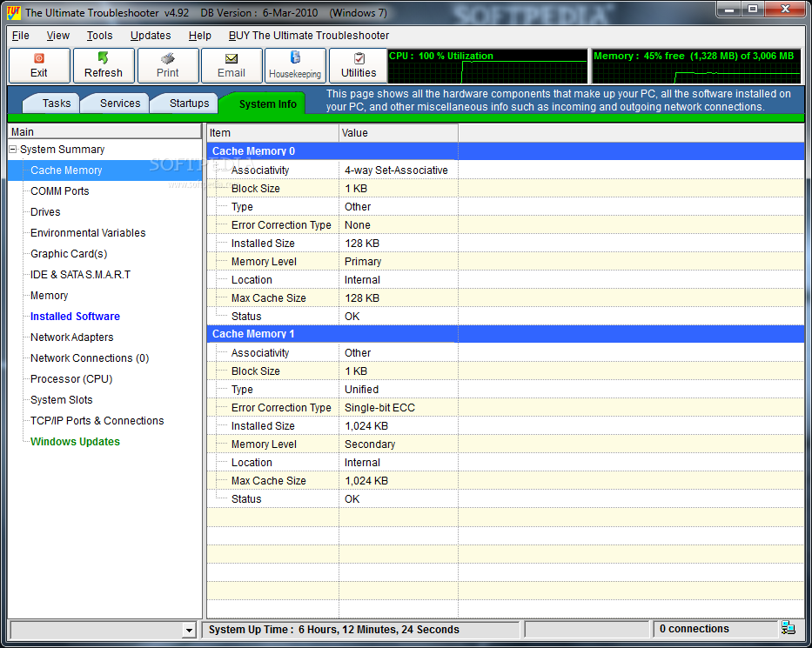The width and height of the screenshot is (812, 648).
Task: Click Error Correction Type under Cache Memory 0
Action: coord(281,225)
